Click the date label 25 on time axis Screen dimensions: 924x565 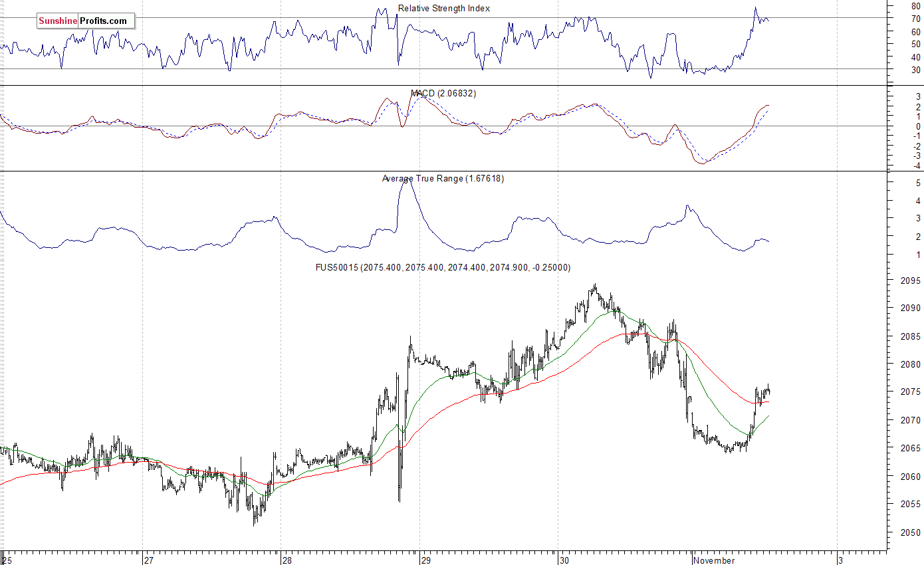pos(7,560)
